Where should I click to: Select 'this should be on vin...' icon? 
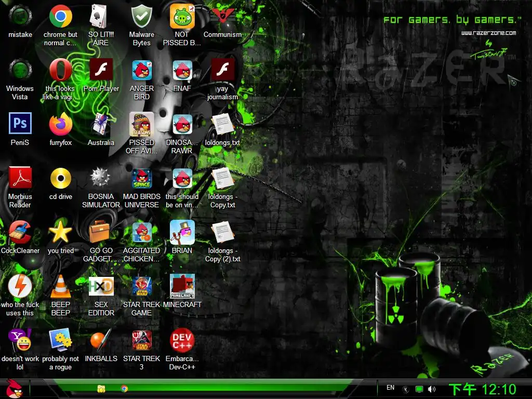pyautogui.click(x=182, y=178)
